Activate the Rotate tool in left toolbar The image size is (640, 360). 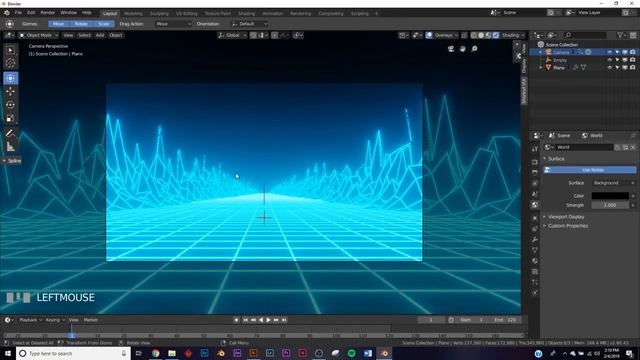tap(10, 105)
